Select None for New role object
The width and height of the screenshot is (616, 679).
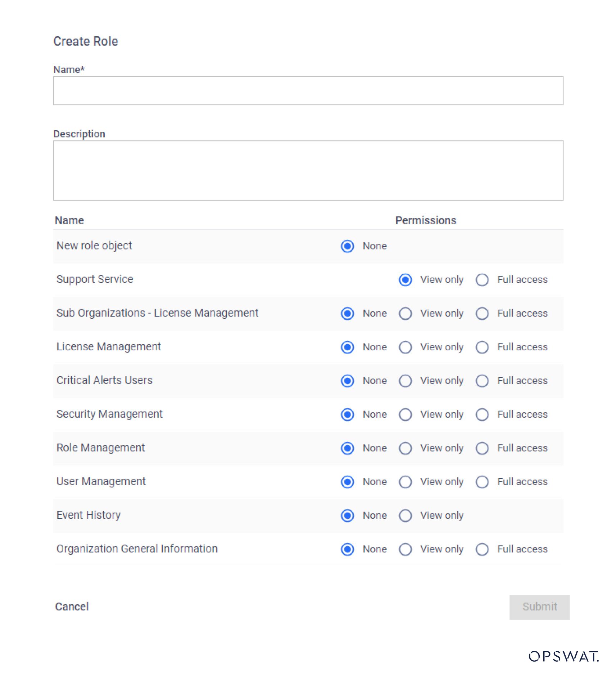point(347,246)
